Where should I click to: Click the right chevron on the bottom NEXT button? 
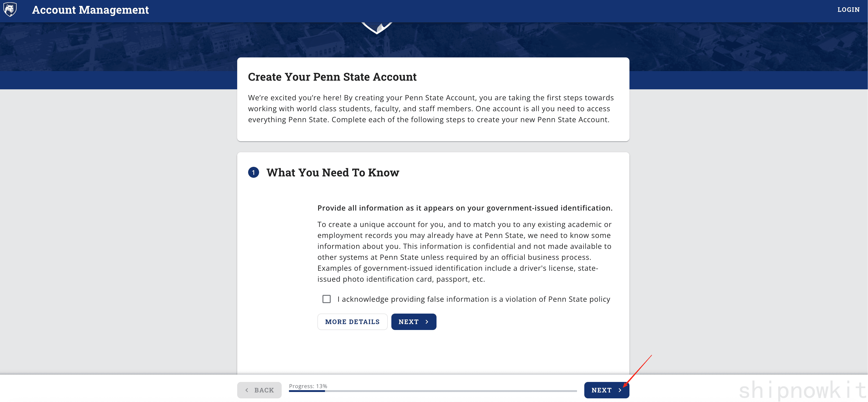tap(620, 390)
